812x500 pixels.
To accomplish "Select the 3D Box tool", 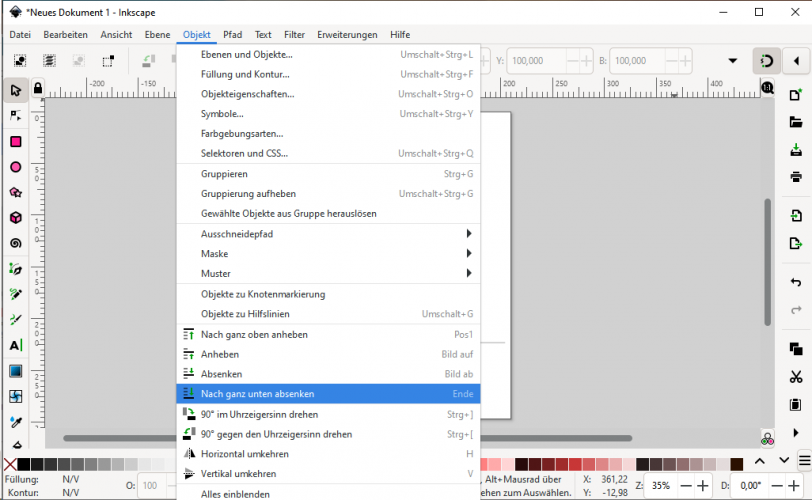I will tap(16, 218).
